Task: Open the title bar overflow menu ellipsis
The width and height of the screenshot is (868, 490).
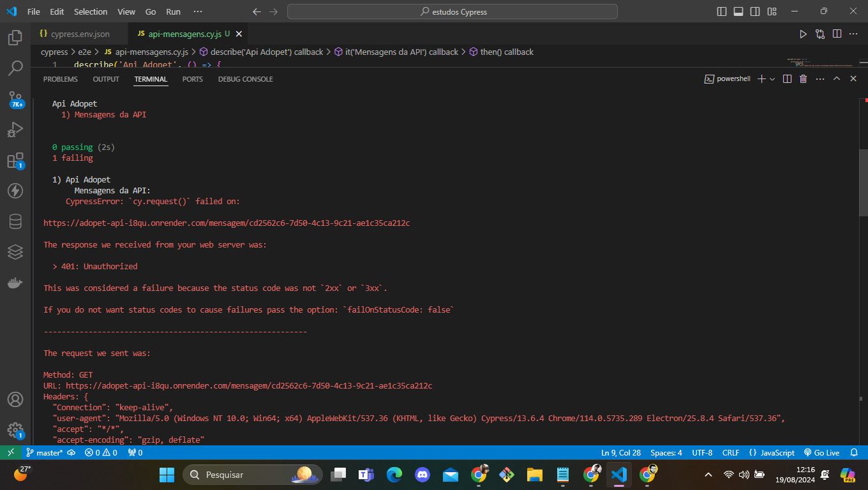Action: pos(197,11)
